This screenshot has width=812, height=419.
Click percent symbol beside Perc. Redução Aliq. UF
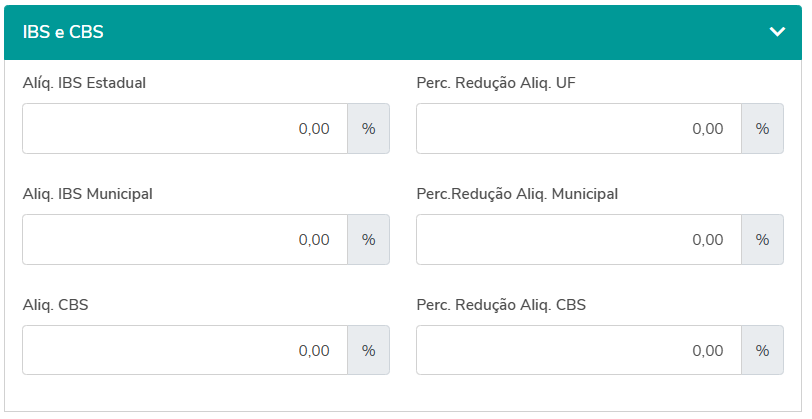(x=762, y=129)
